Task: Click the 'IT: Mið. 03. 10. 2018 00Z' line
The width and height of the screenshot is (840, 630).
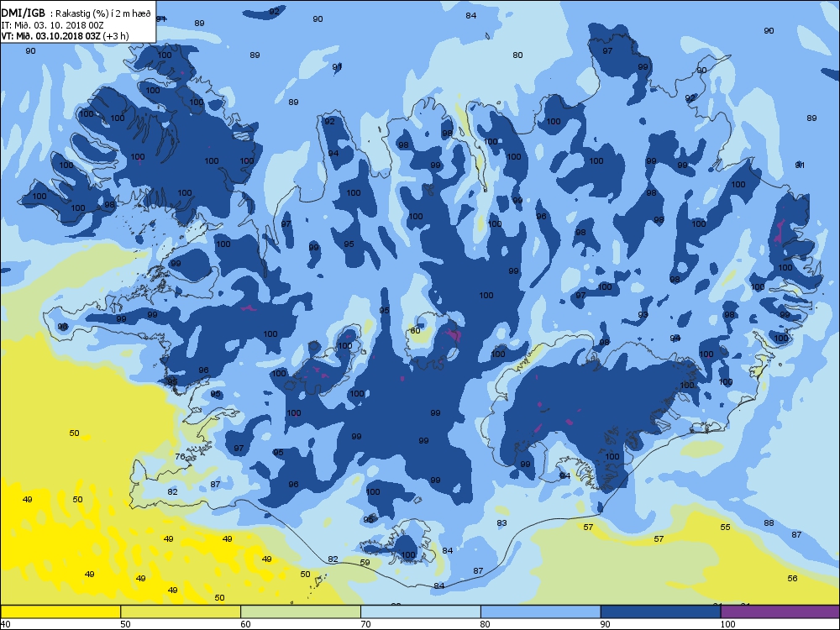Action: coord(54,25)
